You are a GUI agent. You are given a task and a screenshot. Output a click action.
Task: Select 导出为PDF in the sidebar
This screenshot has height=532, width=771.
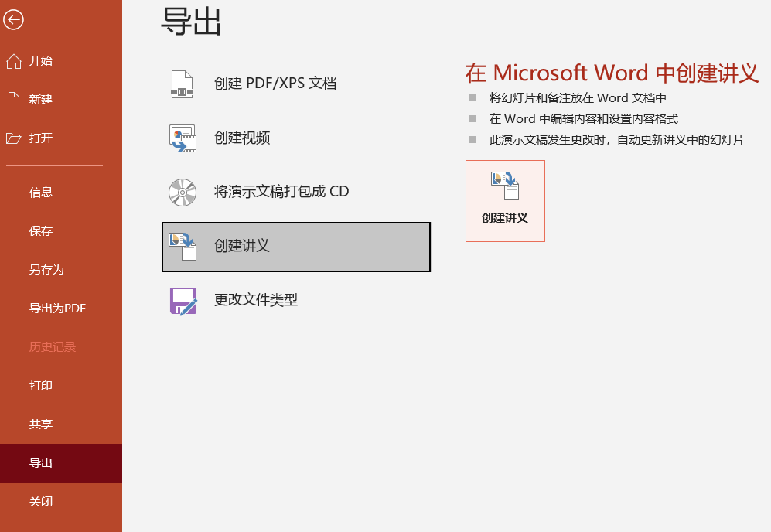(x=61, y=309)
